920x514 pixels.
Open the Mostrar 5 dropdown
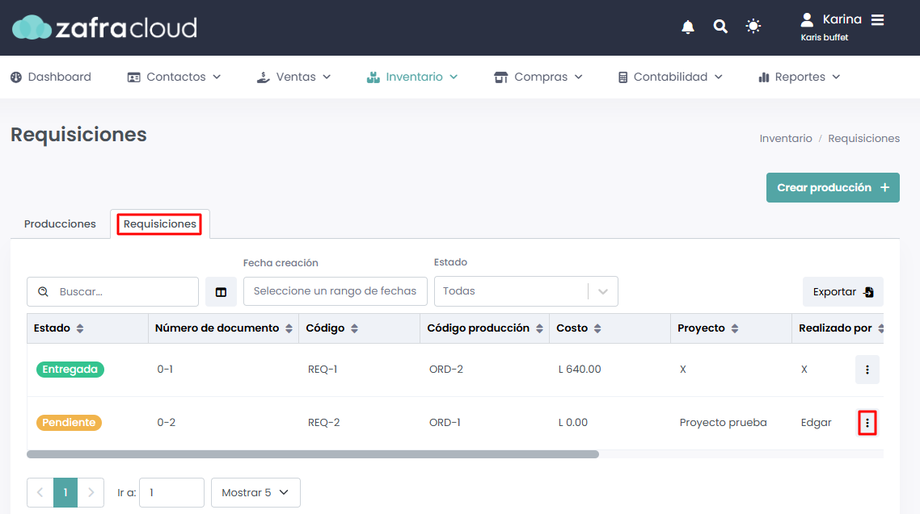click(256, 492)
